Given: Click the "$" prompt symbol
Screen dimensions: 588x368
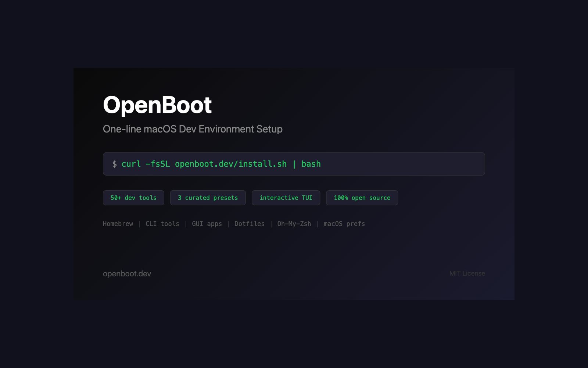Looking at the screenshot, I should coord(114,164).
